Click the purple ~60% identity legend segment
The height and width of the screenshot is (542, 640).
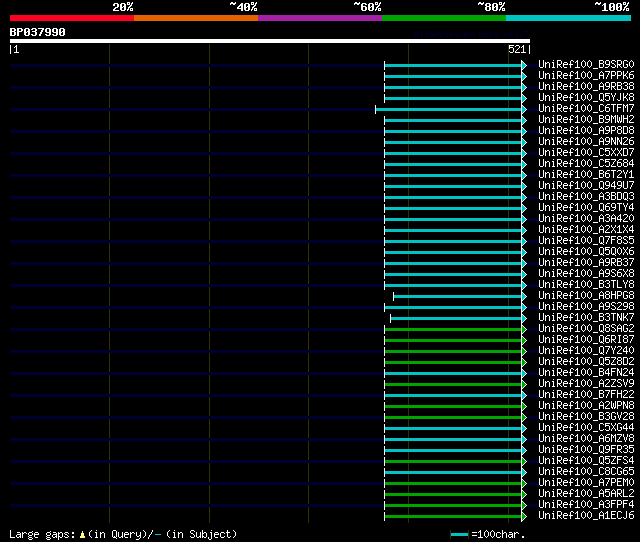point(320,18)
